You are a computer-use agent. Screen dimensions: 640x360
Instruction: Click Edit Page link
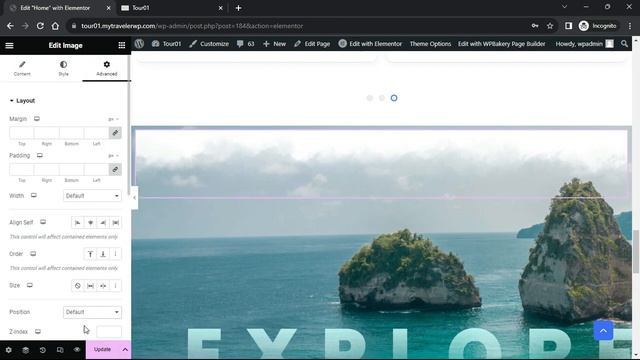(x=312, y=44)
